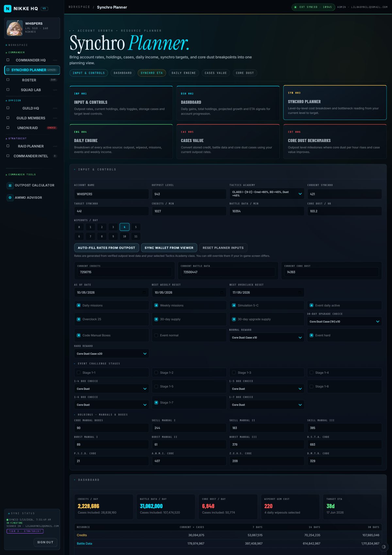Switch to the Synchro ETA tab

[152, 73]
